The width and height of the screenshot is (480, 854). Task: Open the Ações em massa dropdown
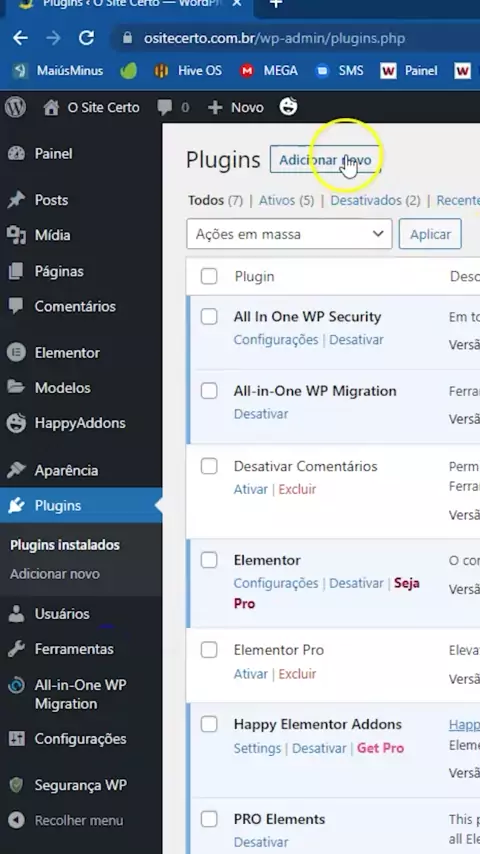coord(289,234)
